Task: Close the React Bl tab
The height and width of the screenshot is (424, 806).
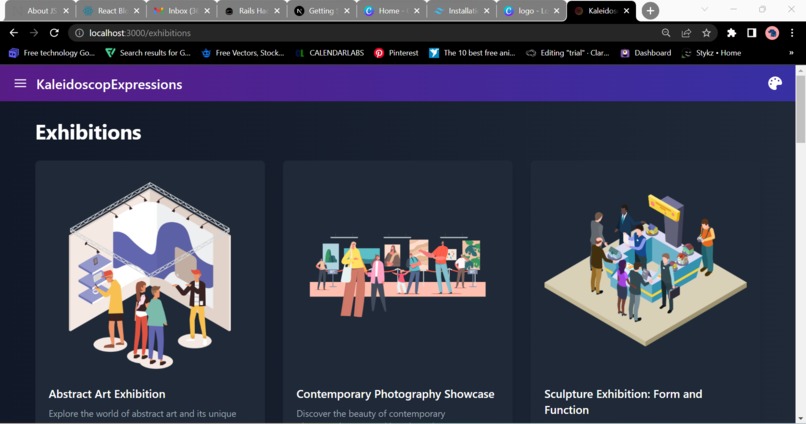Action: (x=136, y=11)
